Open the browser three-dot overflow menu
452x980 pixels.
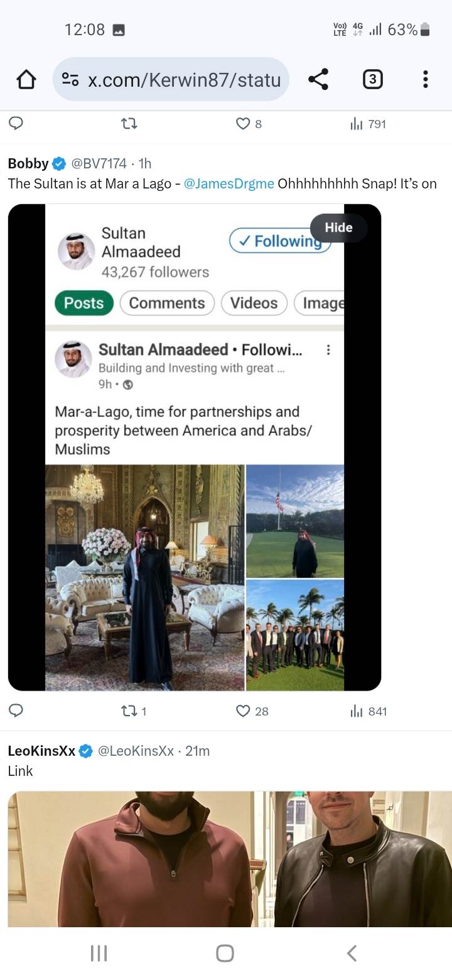425,80
